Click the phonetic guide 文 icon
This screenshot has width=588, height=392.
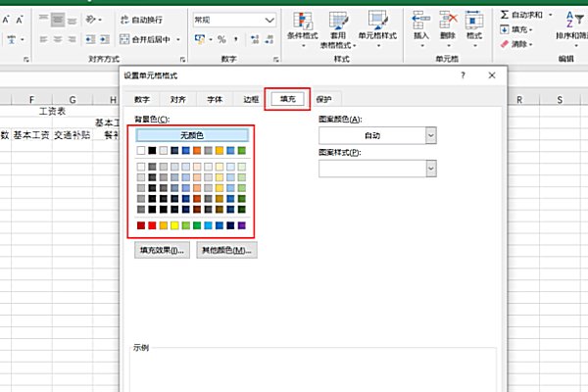[12, 39]
